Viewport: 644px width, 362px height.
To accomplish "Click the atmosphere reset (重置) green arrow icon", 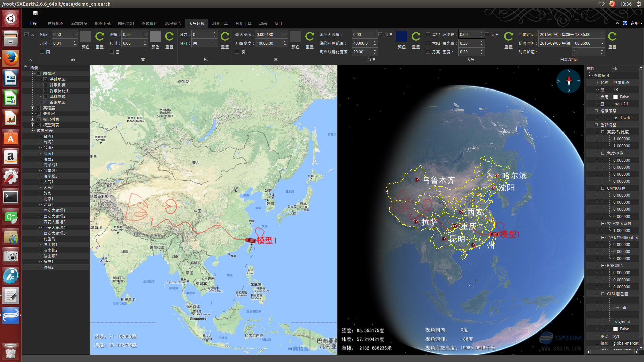I will point(508,36).
